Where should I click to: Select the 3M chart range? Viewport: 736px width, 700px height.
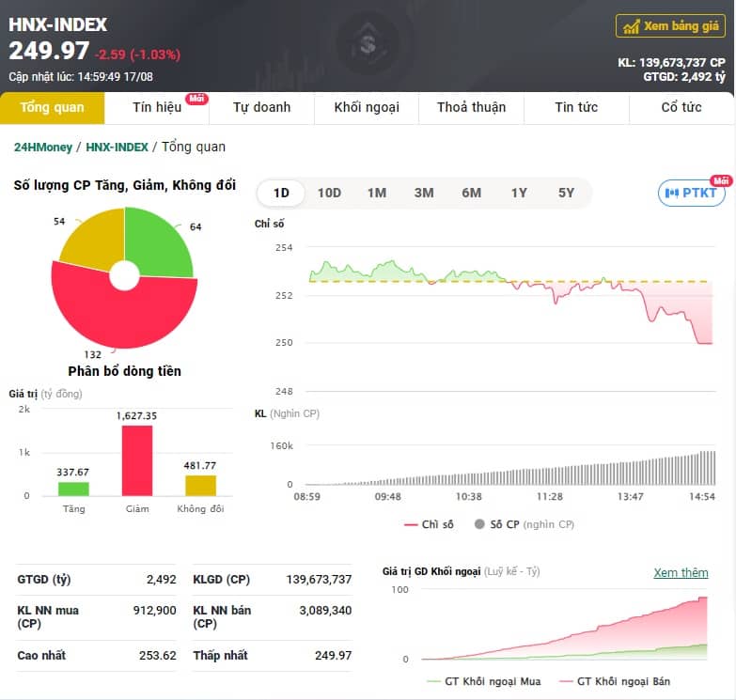424,193
